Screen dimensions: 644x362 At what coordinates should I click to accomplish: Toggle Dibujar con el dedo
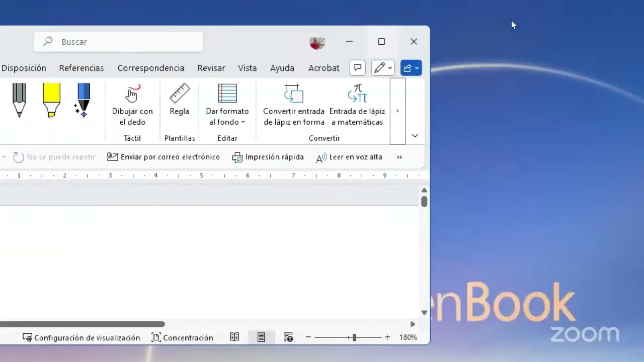(132, 106)
